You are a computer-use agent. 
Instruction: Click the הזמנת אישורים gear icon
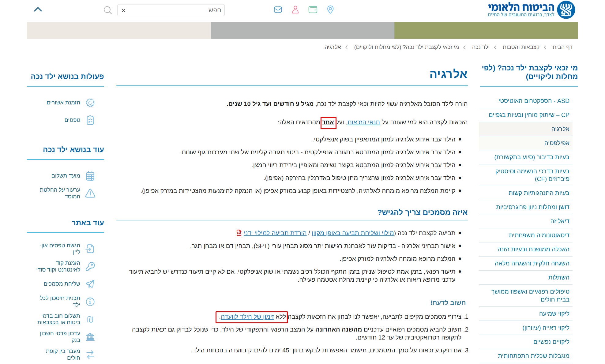pyautogui.click(x=90, y=103)
